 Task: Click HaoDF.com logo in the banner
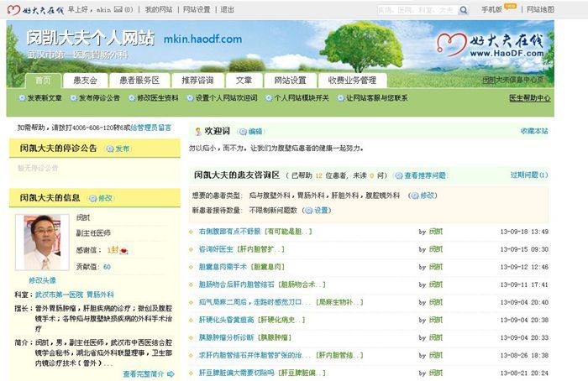pyautogui.click(x=491, y=45)
